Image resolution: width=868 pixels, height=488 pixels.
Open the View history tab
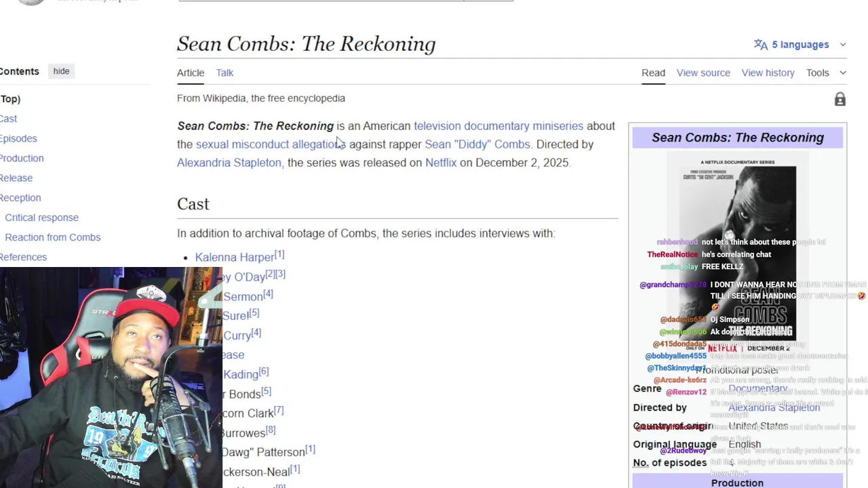(768, 73)
